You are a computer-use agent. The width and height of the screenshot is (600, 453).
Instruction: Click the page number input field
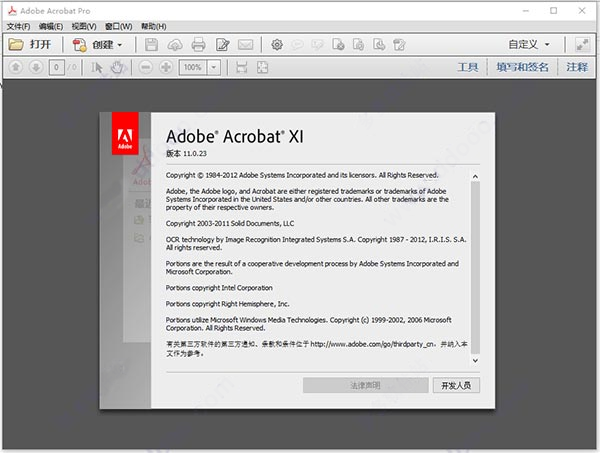point(57,68)
